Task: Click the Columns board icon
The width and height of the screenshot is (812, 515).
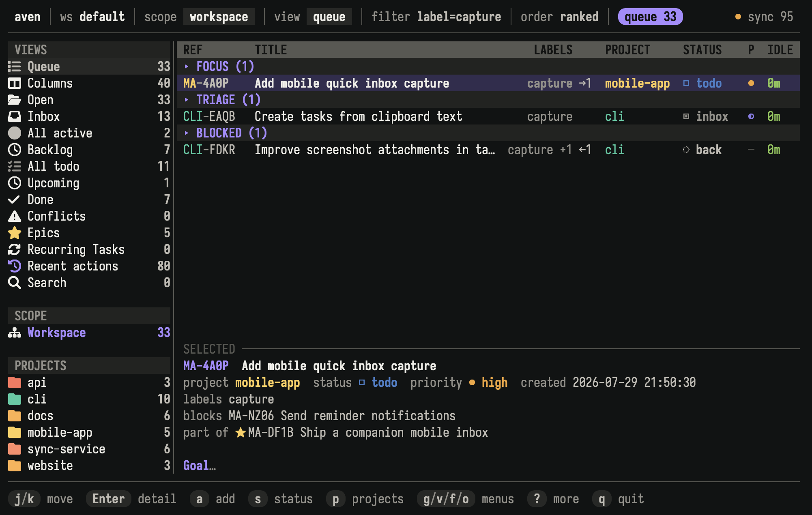Action: tap(15, 83)
